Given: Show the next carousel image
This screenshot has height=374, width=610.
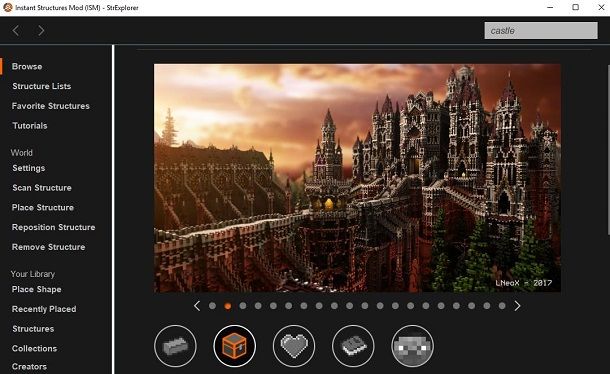Looking at the screenshot, I should tap(517, 306).
